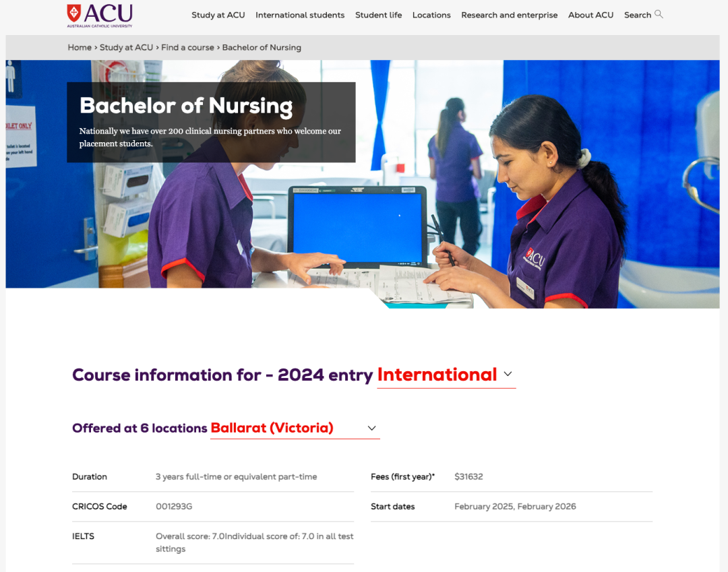
Task: Click the February 2025, February 2026 dates
Action: point(515,507)
